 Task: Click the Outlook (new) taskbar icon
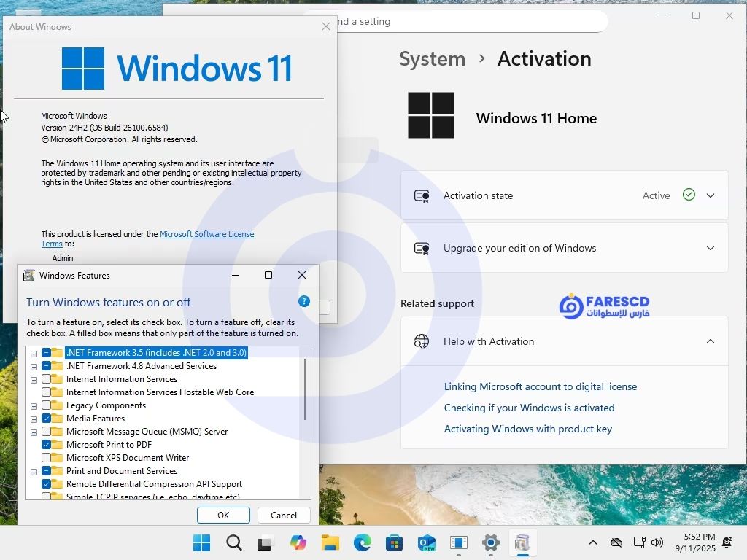427,542
